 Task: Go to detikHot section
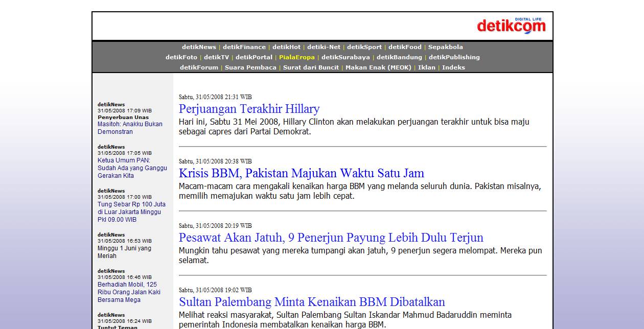(x=286, y=47)
